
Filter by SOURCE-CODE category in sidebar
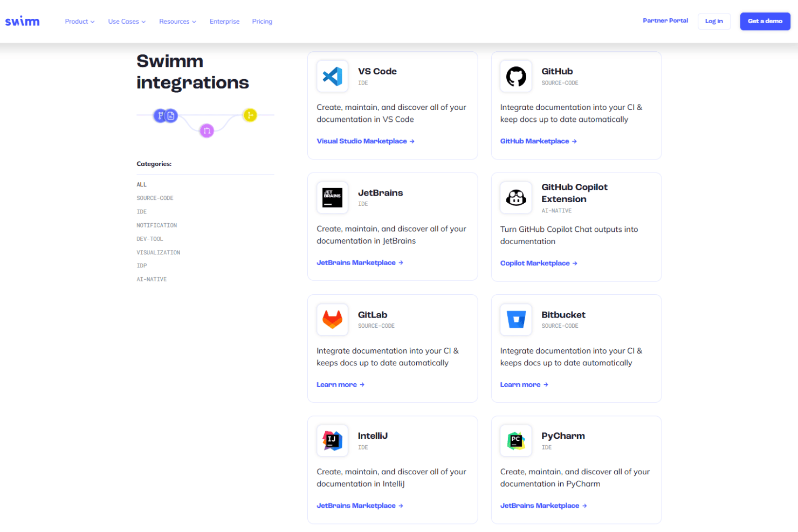(155, 198)
